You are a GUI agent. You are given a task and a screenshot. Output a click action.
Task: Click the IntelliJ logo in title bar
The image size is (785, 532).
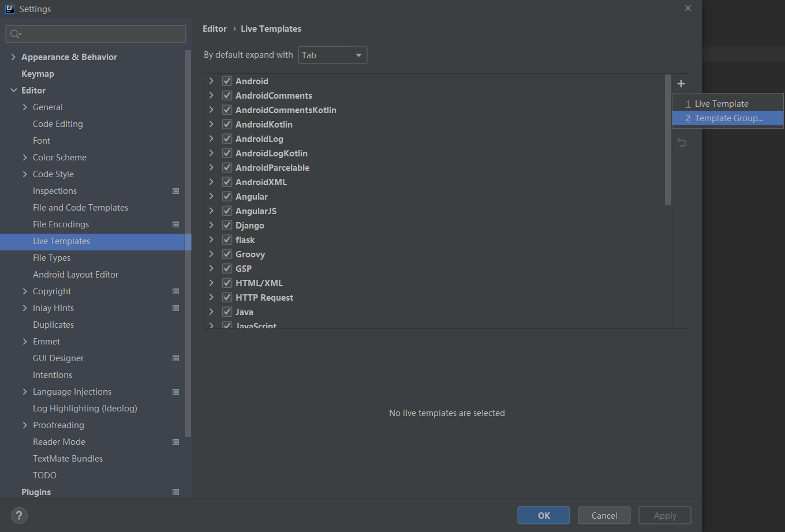(x=10, y=9)
